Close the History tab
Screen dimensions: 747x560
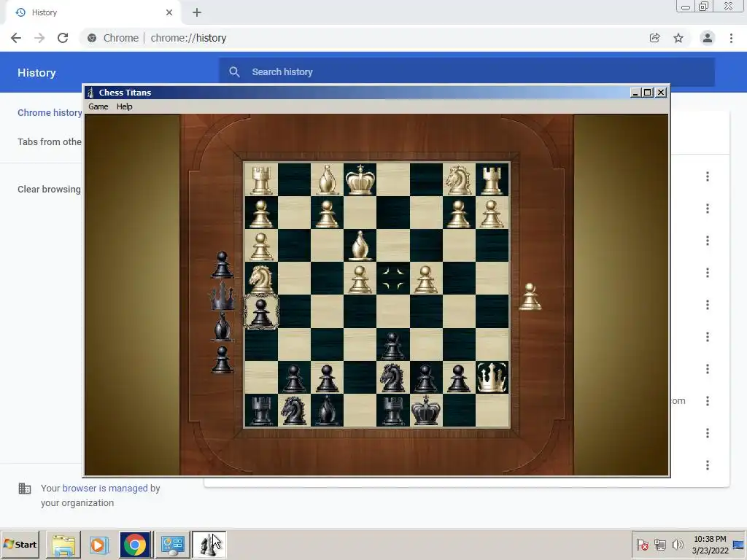pyautogui.click(x=169, y=12)
